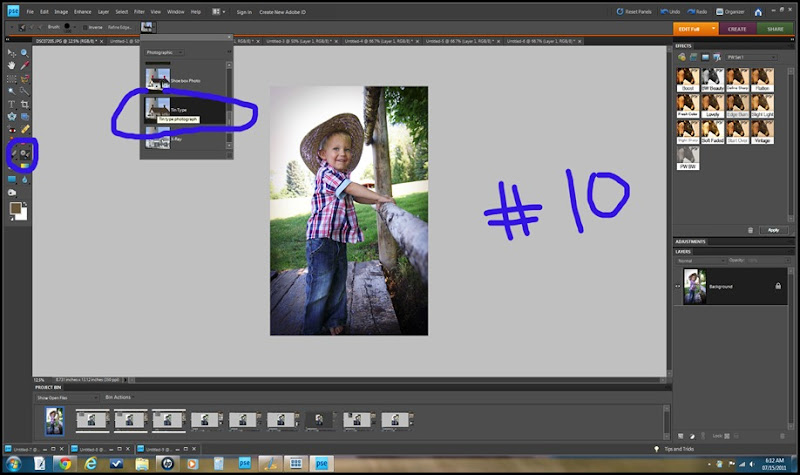Click the Home icon in top bar
This screenshot has width=800, height=475.
[x=759, y=11]
